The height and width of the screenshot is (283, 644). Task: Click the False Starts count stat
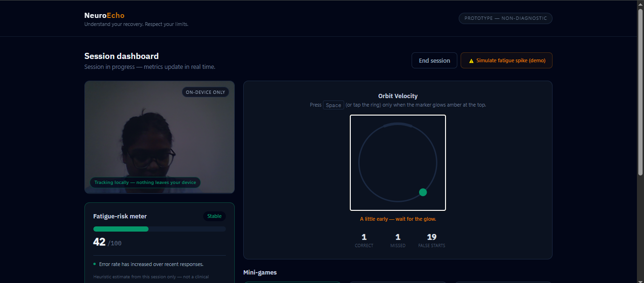point(432,240)
